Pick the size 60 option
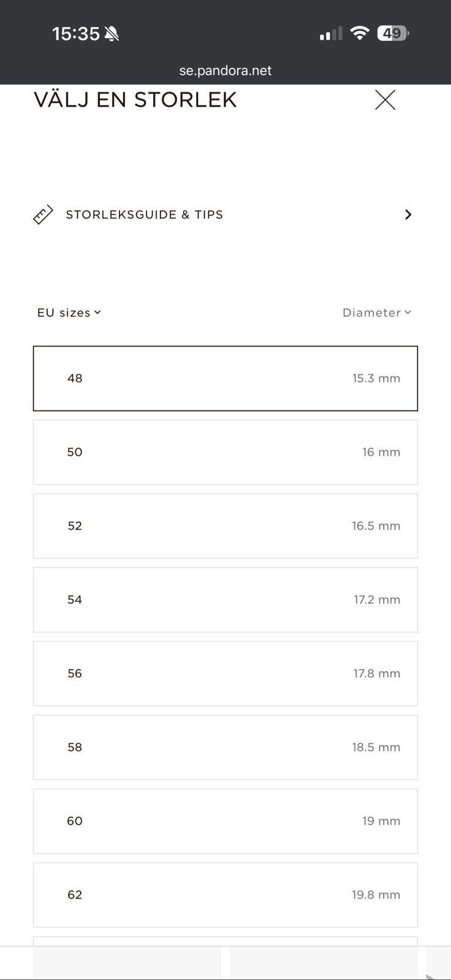 [x=225, y=821]
